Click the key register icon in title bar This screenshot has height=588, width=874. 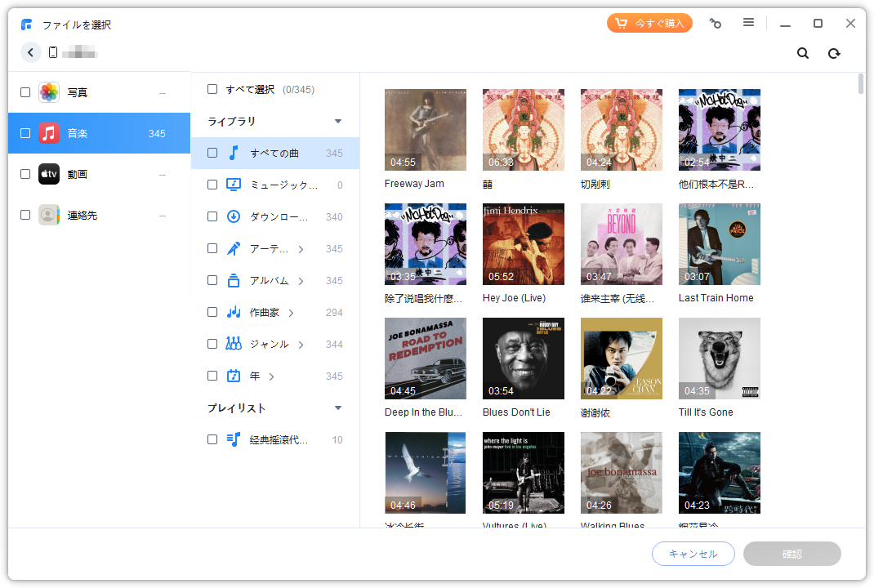(716, 23)
